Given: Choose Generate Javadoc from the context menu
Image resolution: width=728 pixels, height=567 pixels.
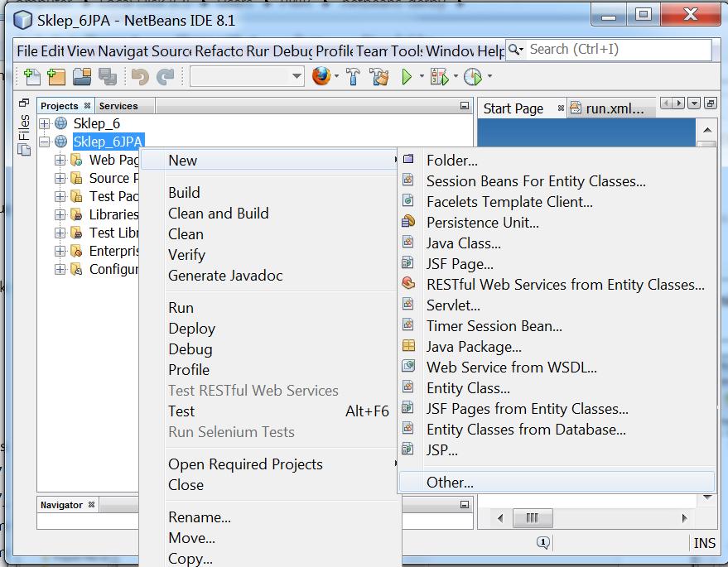Looking at the screenshot, I should point(225,276).
